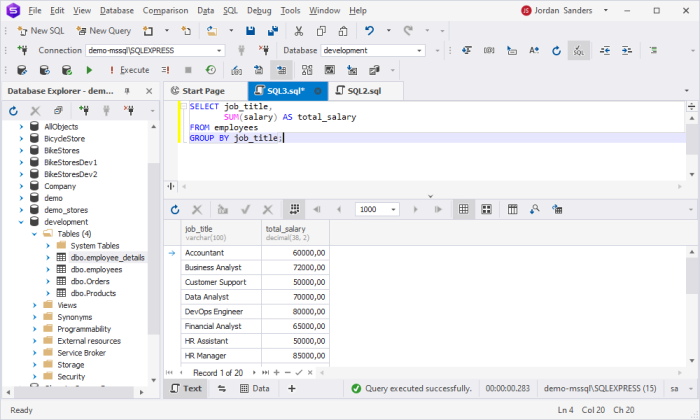Viewport: 700px width, 420px height.
Task: Click the Save icon in the toolbar
Action: click(x=252, y=30)
